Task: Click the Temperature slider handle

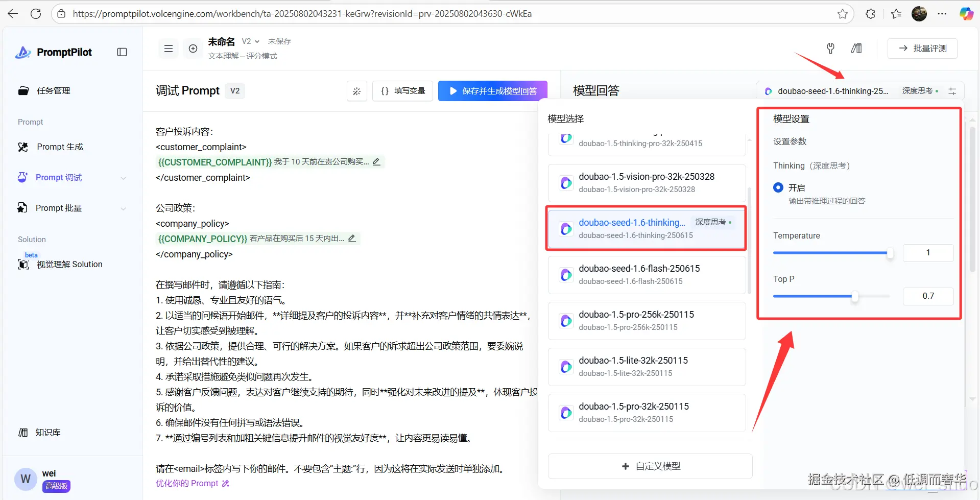Action: 890,253
